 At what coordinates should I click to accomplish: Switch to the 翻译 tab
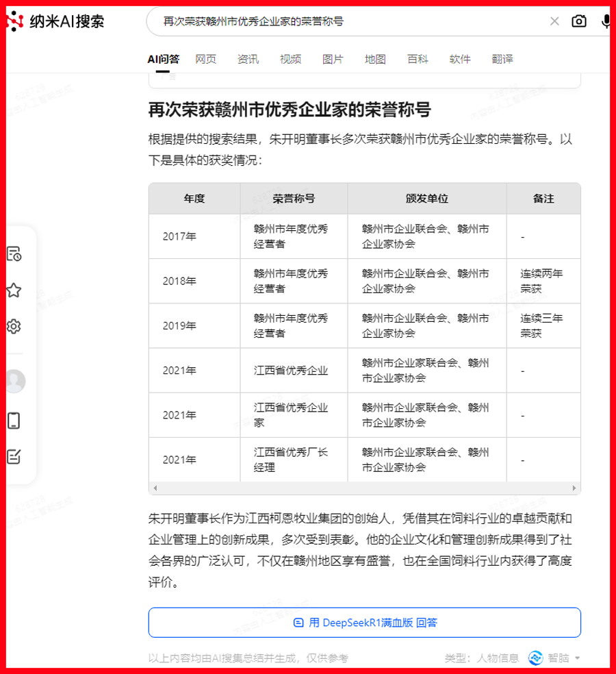502,60
